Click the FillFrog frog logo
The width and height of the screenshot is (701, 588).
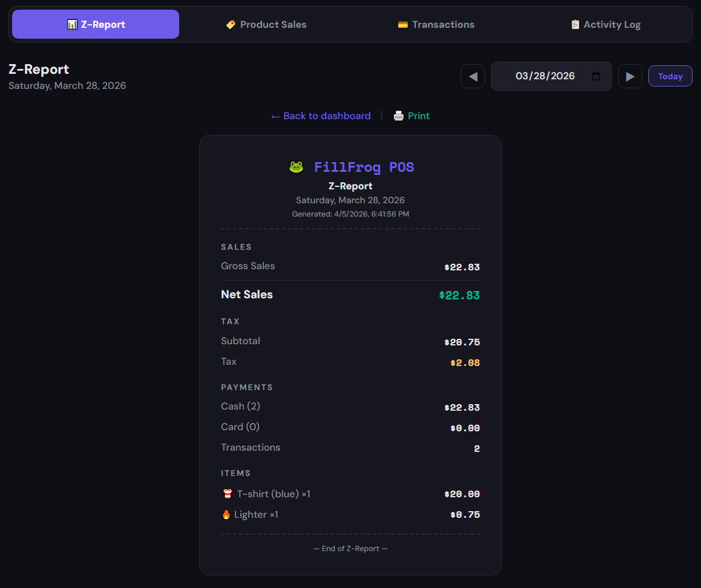tap(296, 167)
